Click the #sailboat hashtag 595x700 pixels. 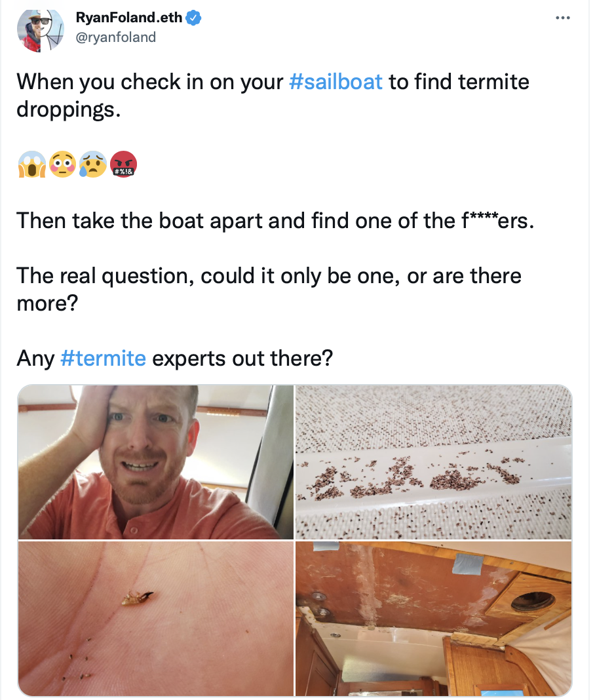point(336,82)
